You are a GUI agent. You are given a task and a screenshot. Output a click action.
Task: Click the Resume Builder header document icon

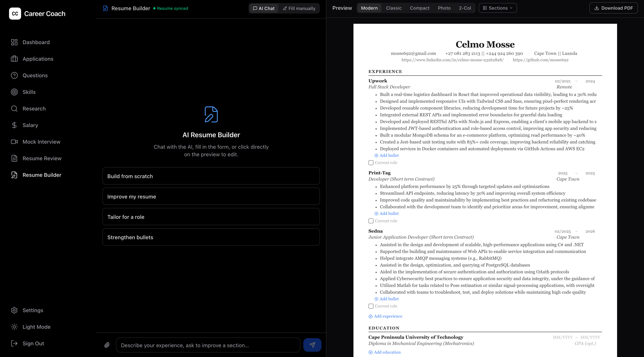(x=105, y=8)
